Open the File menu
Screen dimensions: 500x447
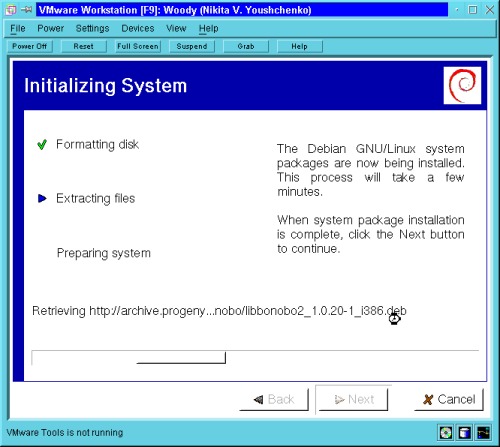pyautogui.click(x=18, y=28)
